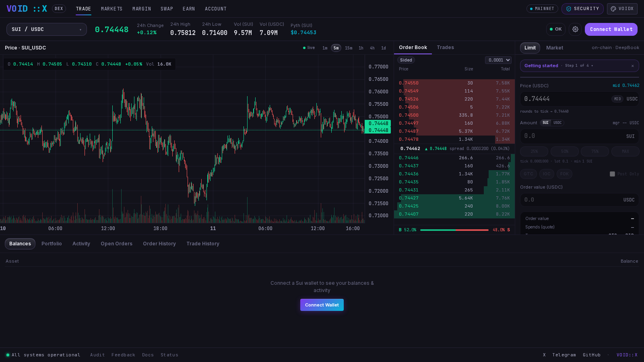Select the GTC time-in-force option
The image size is (644, 362).
click(528, 174)
